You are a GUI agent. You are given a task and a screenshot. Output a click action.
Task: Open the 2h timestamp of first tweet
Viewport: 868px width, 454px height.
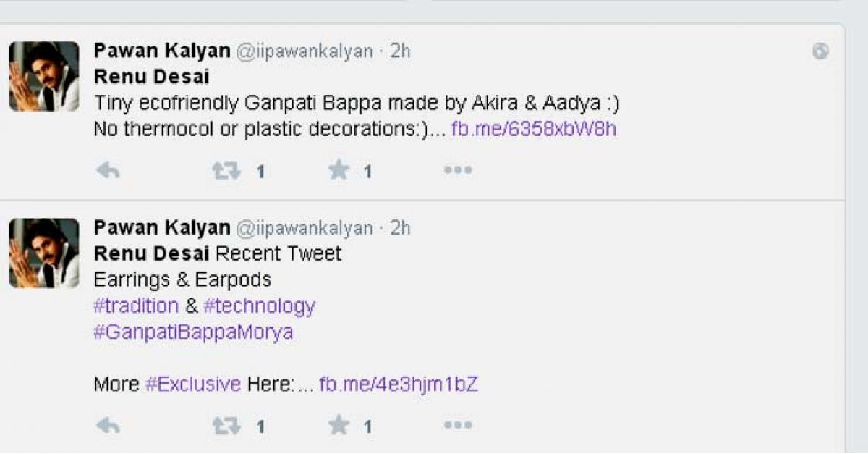[401, 51]
